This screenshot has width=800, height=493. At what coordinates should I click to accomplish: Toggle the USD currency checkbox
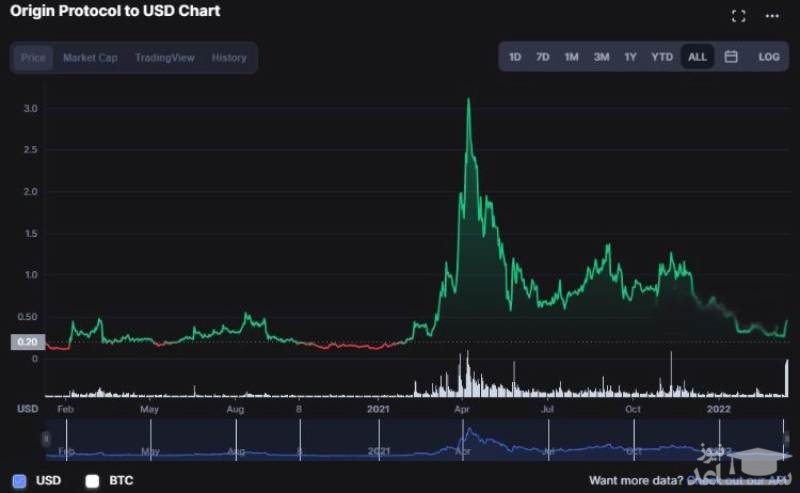tap(20, 481)
